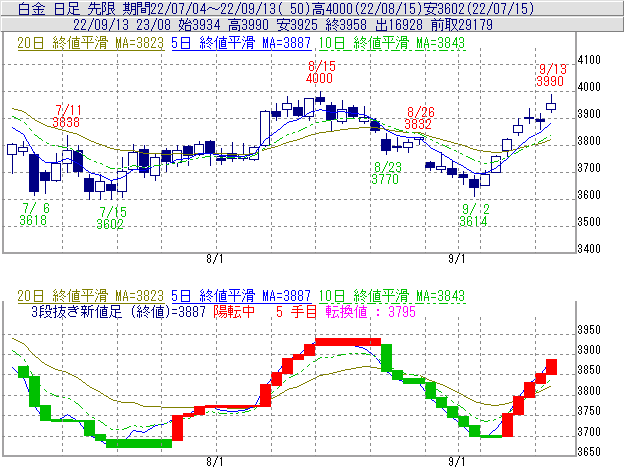The height and width of the screenshot is (475, 624).
Task: Click the latest 9/13 candlestick
Action: (551, 106)
